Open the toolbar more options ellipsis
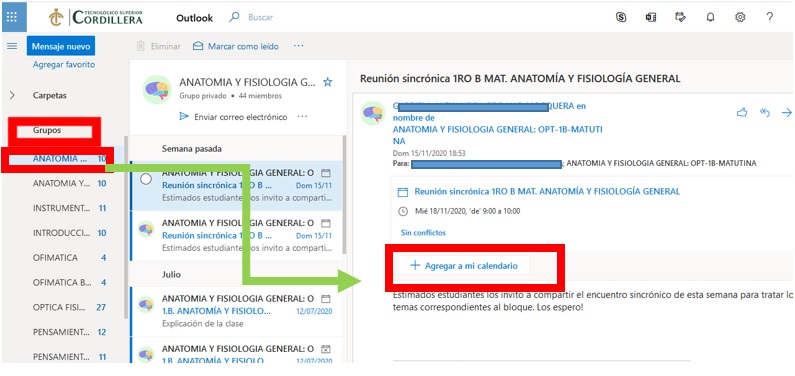This screenshot has width=795, height=376. (x=299, y=46)
